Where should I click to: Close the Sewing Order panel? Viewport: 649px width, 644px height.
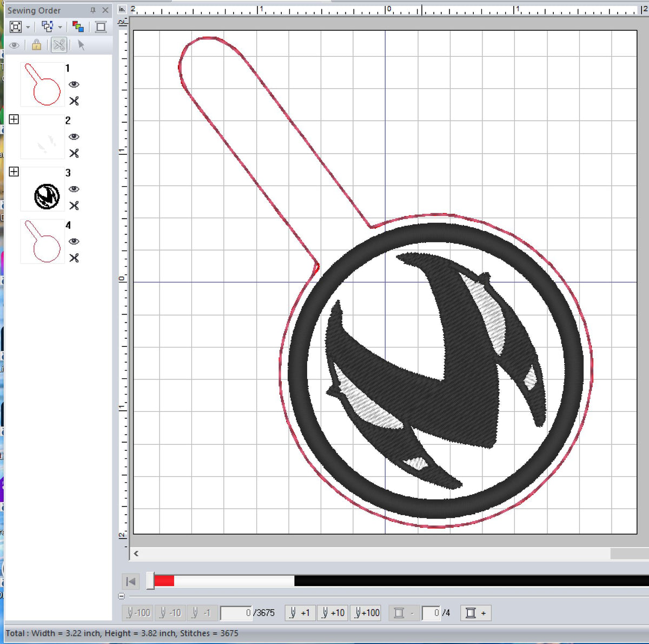coord(105,10)
